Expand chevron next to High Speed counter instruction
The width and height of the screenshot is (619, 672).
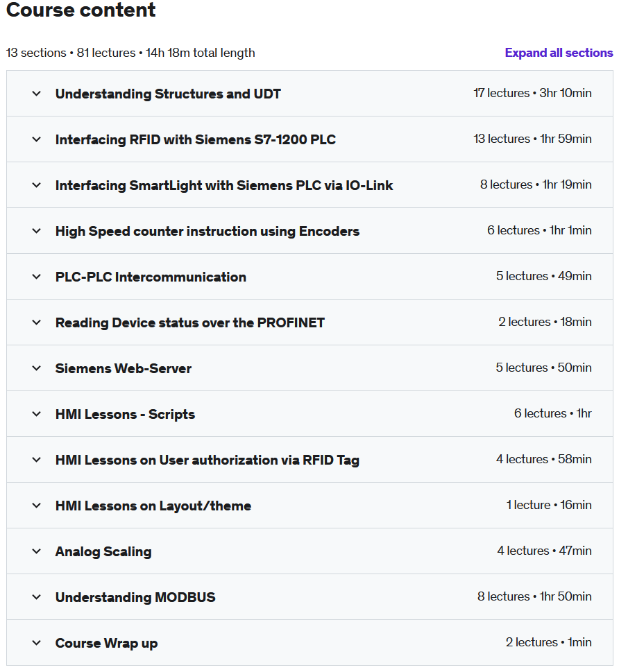point(37,231)
